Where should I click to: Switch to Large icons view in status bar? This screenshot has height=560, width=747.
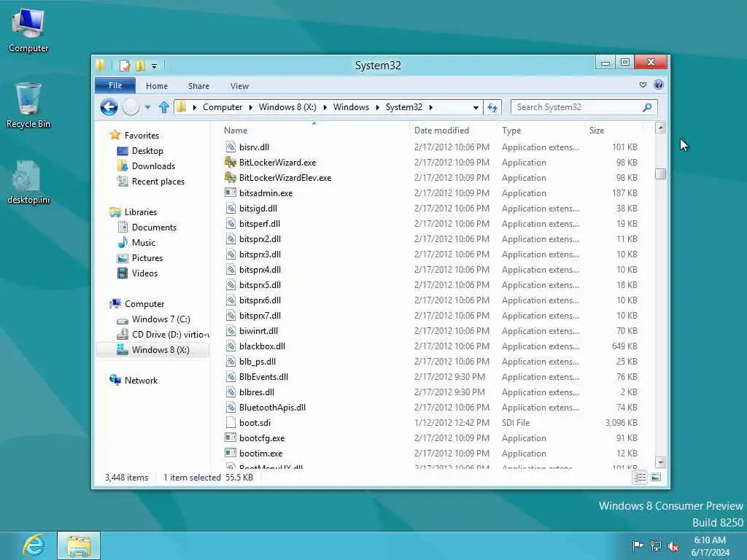(656, 477)
